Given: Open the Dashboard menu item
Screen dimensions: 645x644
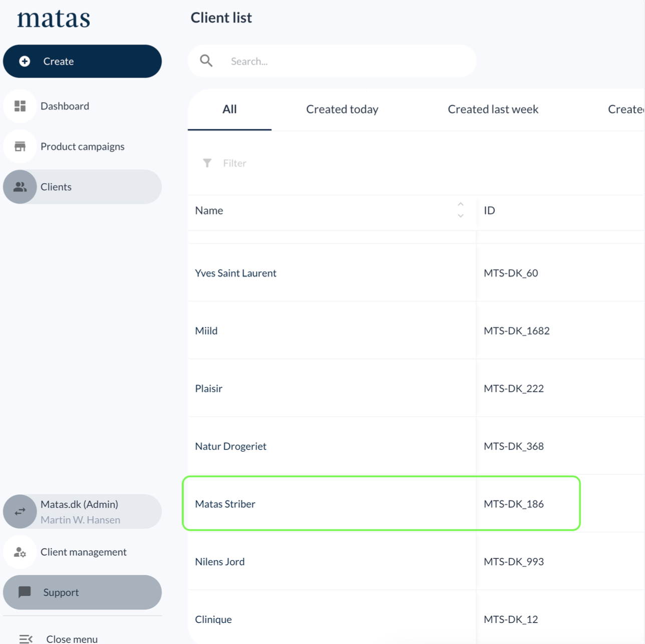Looking at the screenshot, I should pos(82,106).
